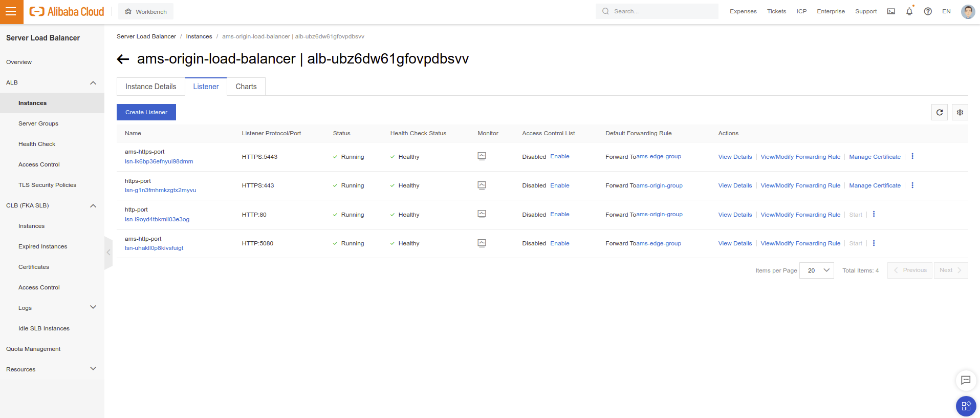Image resolution: width=980 pixels, height=418 pixels.
Task: Open the notifications bell
Action: click(909, 11)
